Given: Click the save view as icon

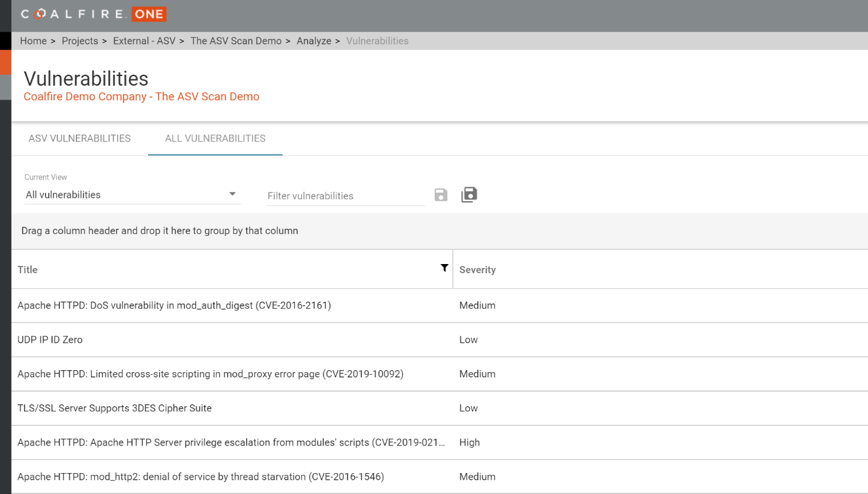Looking at the screenshot, I should (x=469, y=195).
